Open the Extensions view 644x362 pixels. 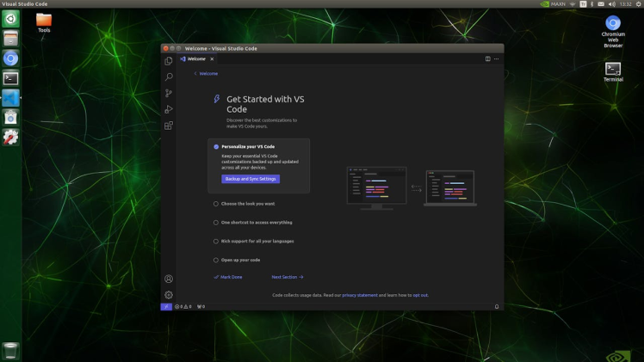pyautogui.click(x=169, y=126)
